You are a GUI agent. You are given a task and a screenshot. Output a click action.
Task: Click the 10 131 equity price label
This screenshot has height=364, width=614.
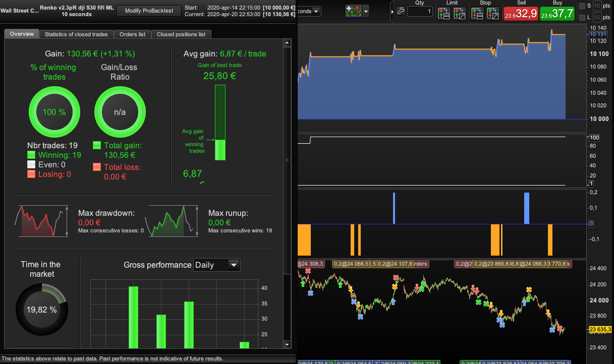599,34
